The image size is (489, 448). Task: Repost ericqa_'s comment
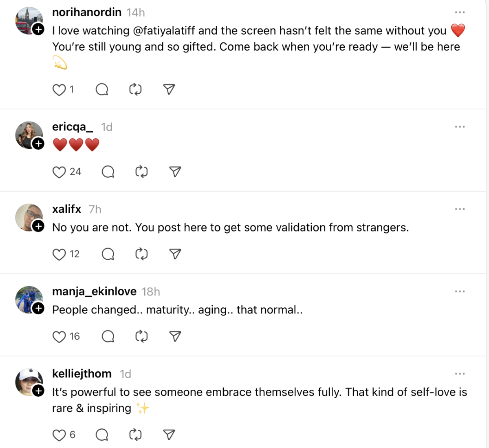click(141, 172)
